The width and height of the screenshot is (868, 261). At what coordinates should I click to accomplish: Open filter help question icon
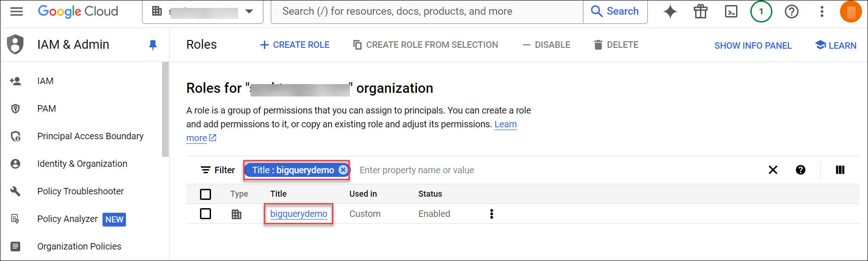coord(801,170)
